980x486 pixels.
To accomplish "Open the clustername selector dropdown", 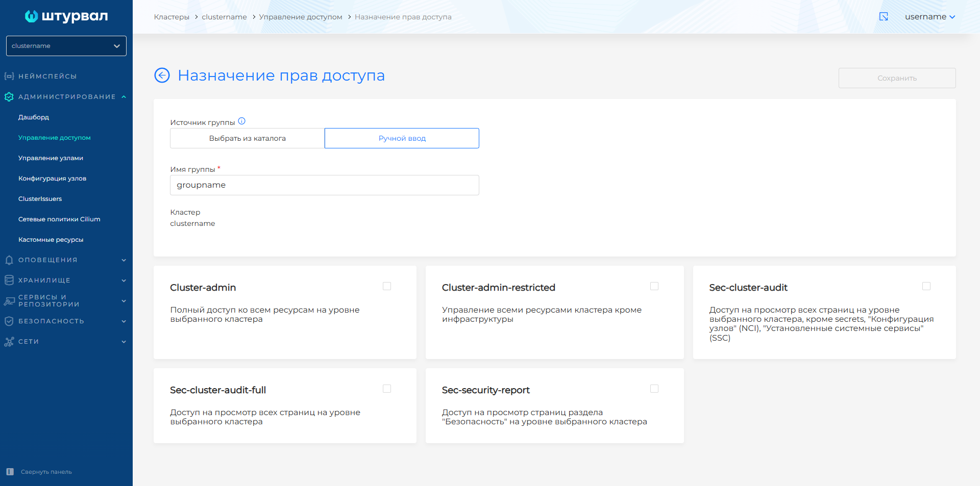I will tap(66, 46).
